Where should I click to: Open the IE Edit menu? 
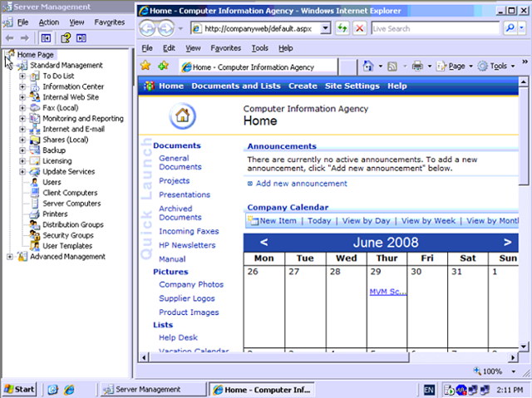click(169, 48)
